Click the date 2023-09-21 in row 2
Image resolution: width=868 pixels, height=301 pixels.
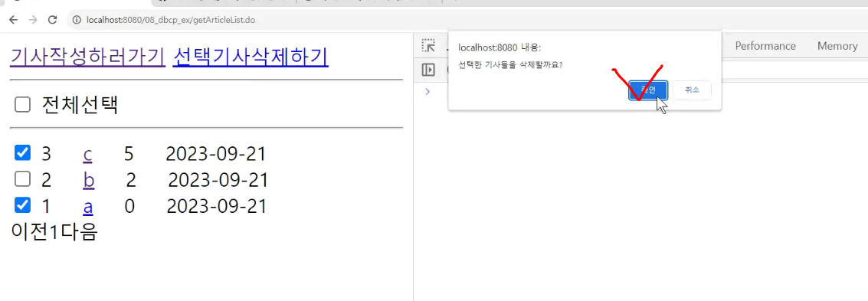pyautogui.click(x=218, y=179)
